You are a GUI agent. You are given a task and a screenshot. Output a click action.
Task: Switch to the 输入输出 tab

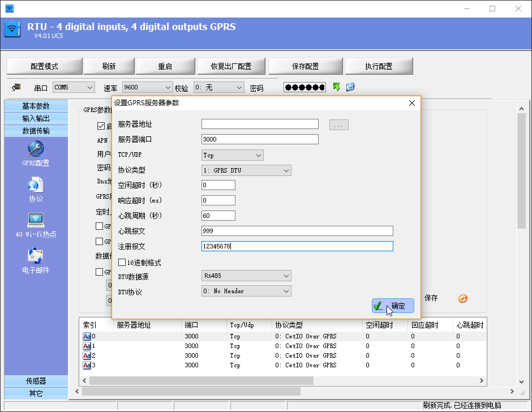pos(36,118)
